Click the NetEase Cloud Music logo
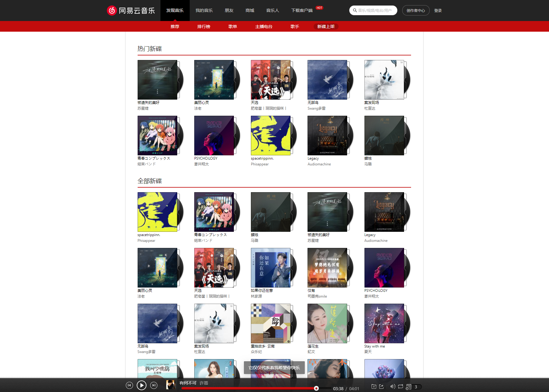Image resolution: width=549 pixels, height=392 pixels. pos(131,10)
